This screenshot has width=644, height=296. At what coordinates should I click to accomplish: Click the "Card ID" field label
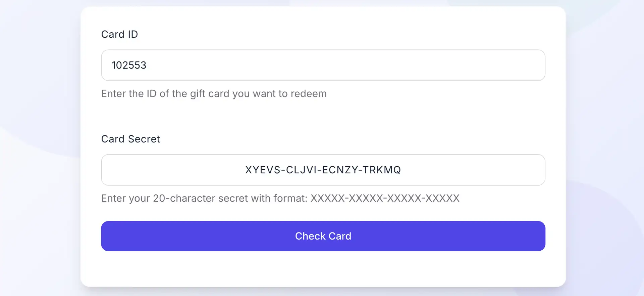tap(119, 34)
